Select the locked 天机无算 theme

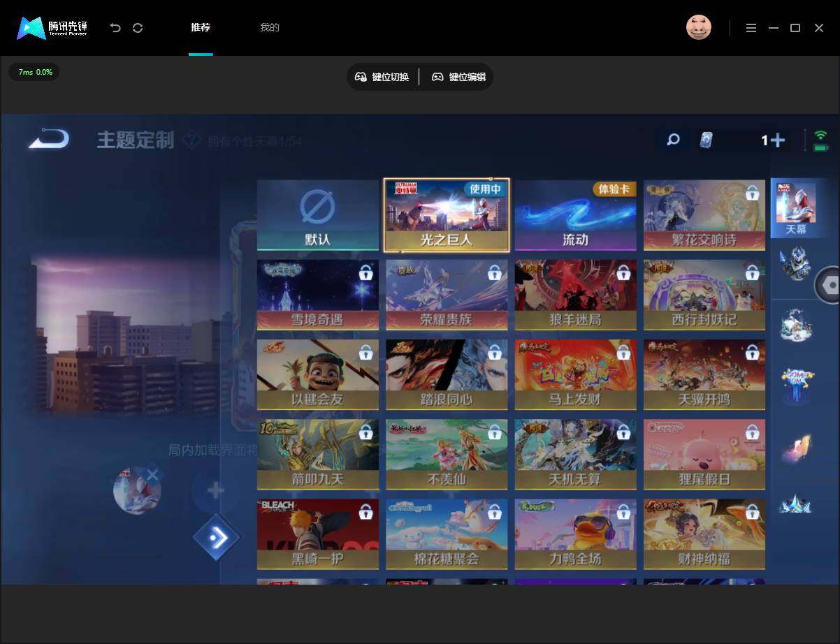click(x=576, y=454)
